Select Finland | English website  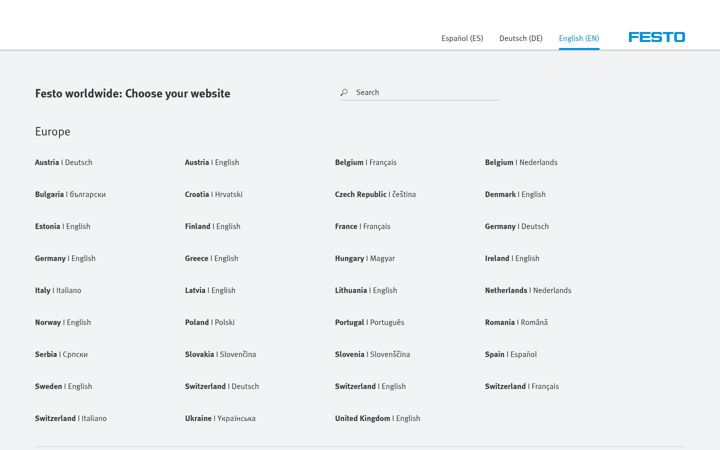click(x=213, y=226)
